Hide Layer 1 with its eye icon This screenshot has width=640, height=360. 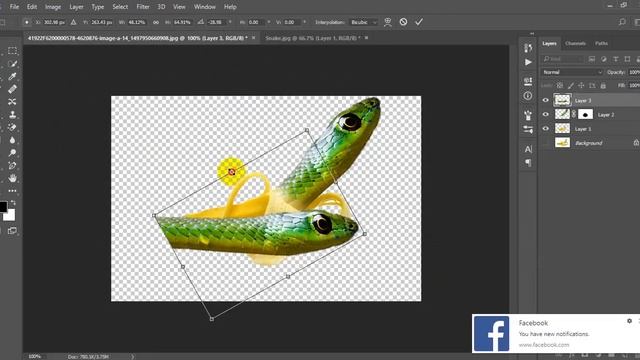point(546,129)
